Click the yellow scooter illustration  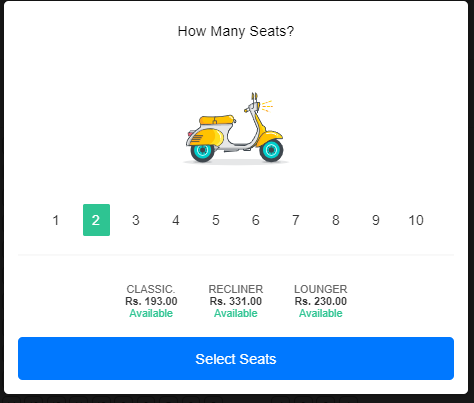(235, 128)
